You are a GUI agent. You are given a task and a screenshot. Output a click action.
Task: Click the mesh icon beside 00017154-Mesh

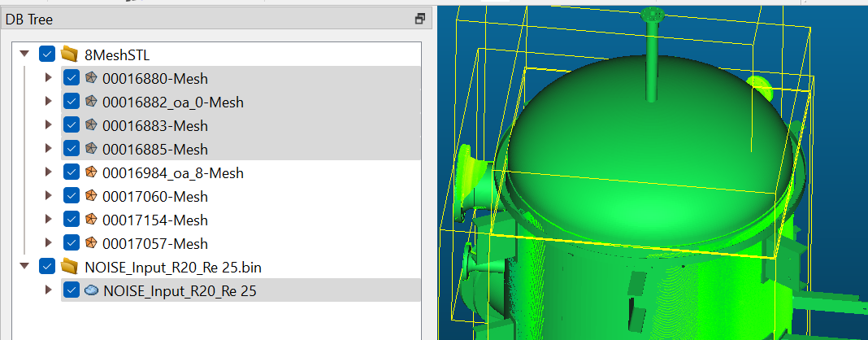click(91, 220)
